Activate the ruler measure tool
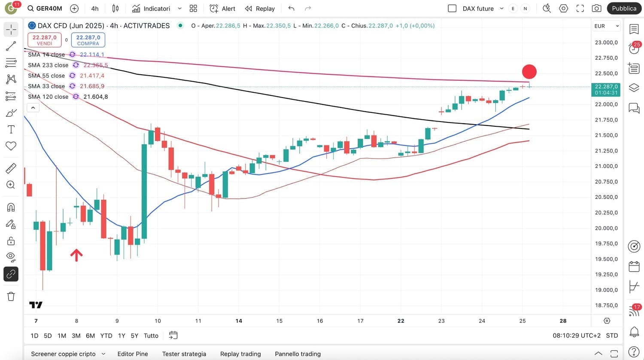Viewport: 644px width, 360px height. pyautogui.click(x=11, y=168)
